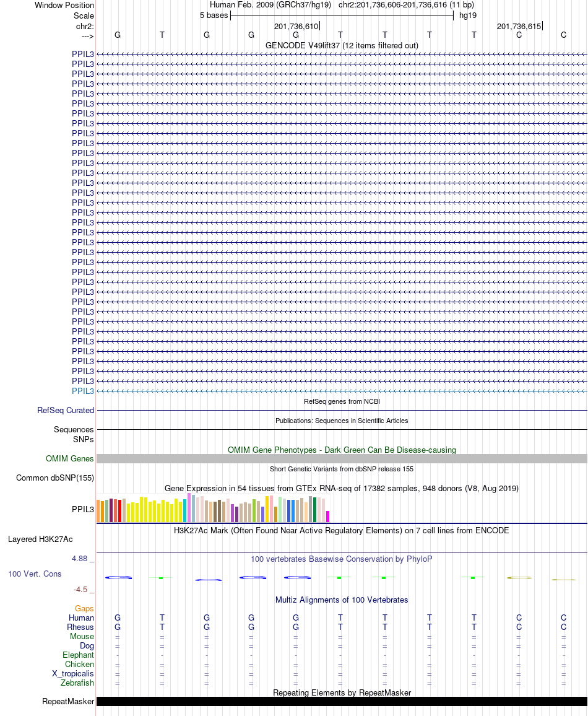Open GENCODE V49lift37 track title
Viewport: 588px width, 716px height.
coord(342,46)
